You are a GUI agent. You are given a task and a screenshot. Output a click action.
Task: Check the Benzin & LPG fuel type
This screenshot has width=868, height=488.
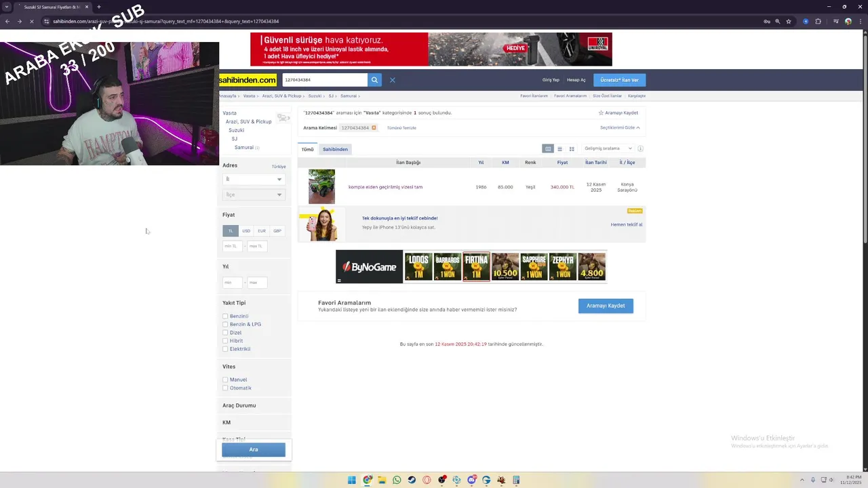[x=225, y=325]
